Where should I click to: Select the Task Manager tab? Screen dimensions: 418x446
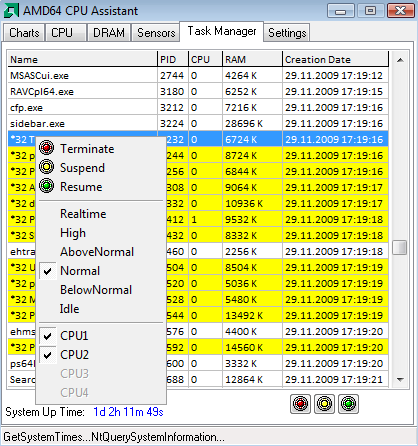coord(222,31)
